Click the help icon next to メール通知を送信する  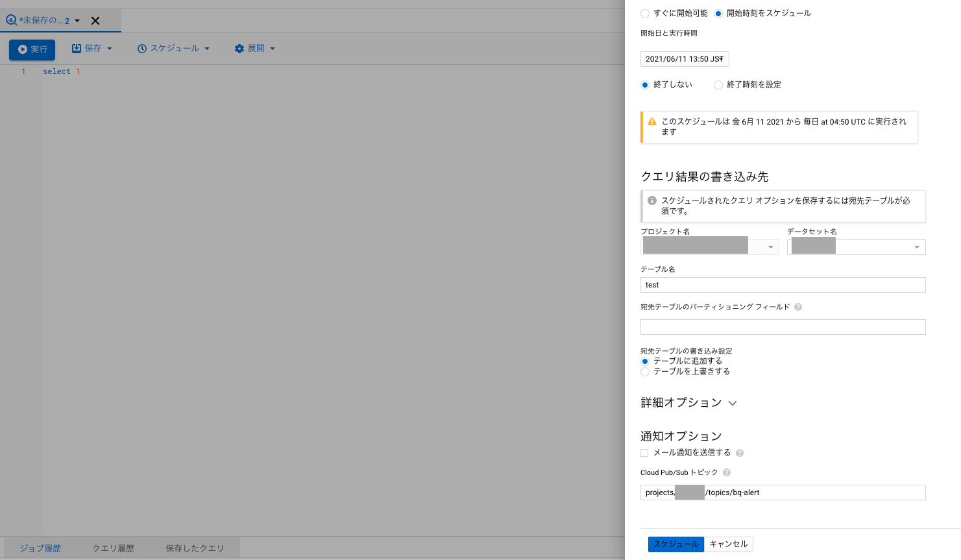coord(740,453)
